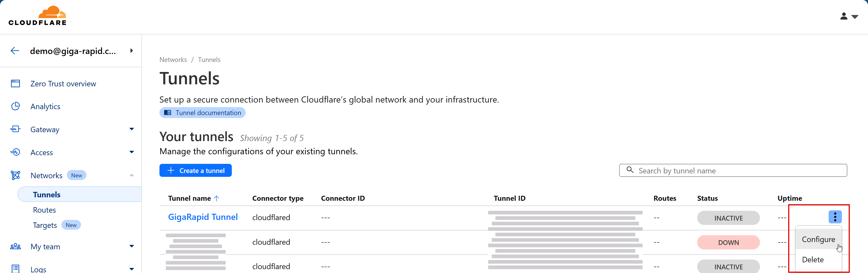Image resolution: width=868 pixels, height=273 pixels.
Task: Open the Targets sidebar item
Action: (x=45, y=225)
